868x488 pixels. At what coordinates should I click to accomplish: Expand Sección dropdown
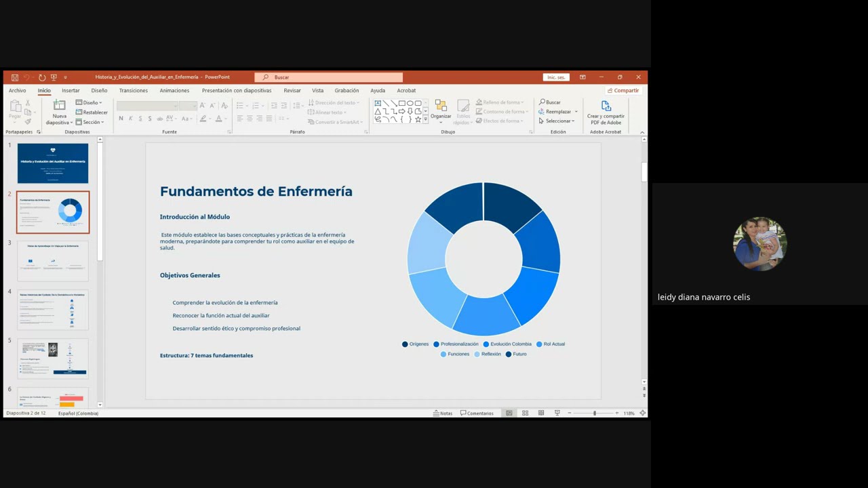click(90, 122)
